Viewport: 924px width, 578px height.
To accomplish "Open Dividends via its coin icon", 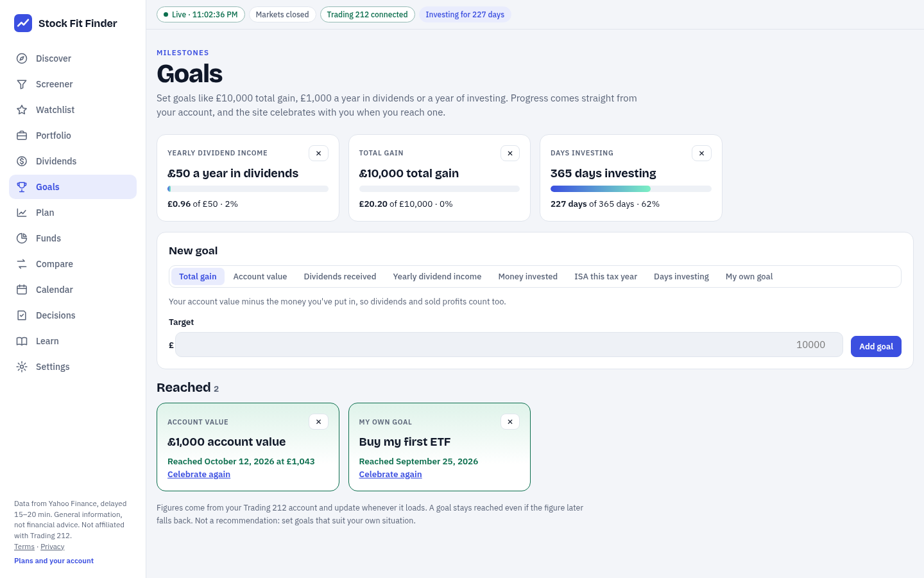I will (22, 161).
